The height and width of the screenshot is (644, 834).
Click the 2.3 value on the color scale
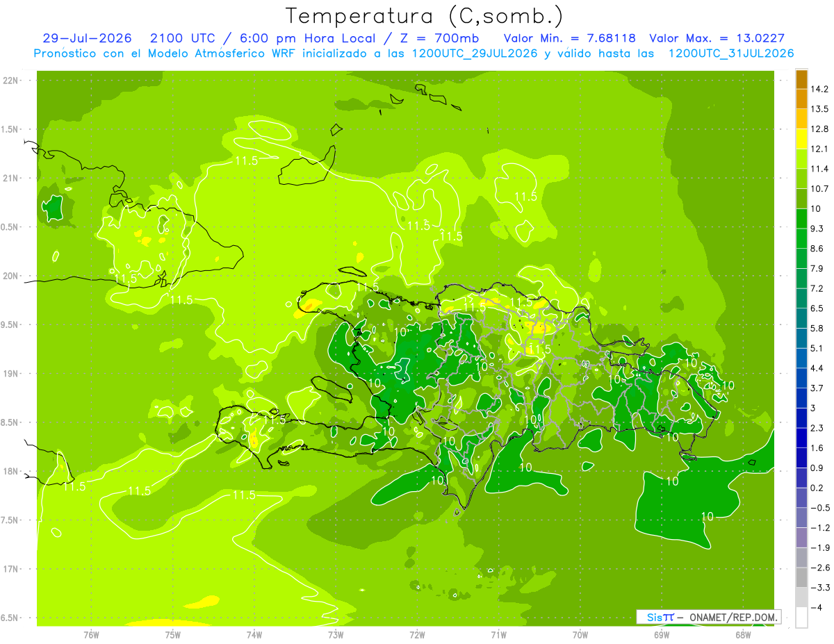tap(817, 428)
